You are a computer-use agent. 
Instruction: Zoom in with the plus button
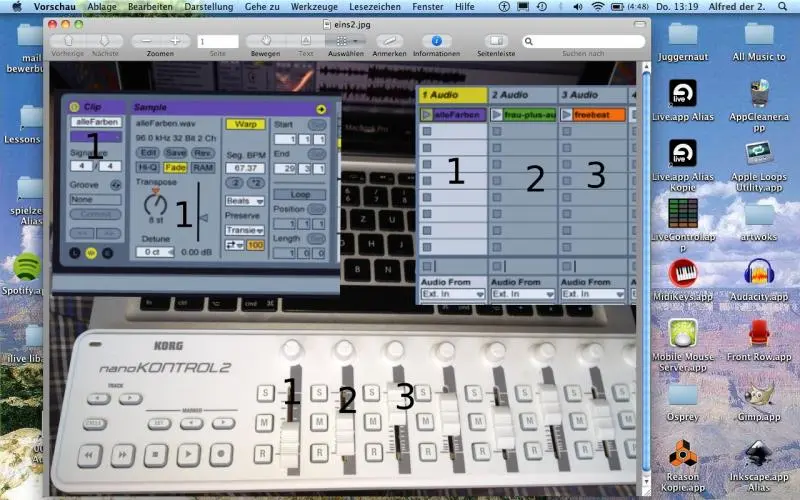[x=175, y=41]
